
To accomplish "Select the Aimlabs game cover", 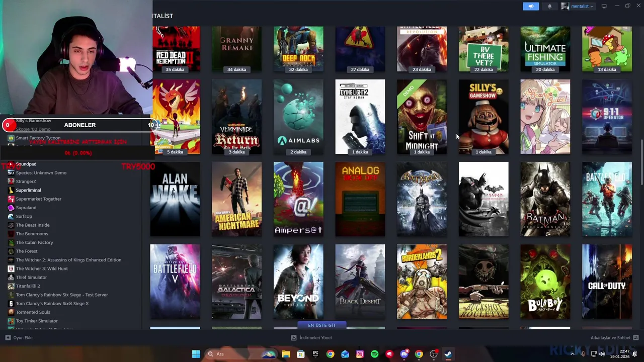I will [298, 117].
